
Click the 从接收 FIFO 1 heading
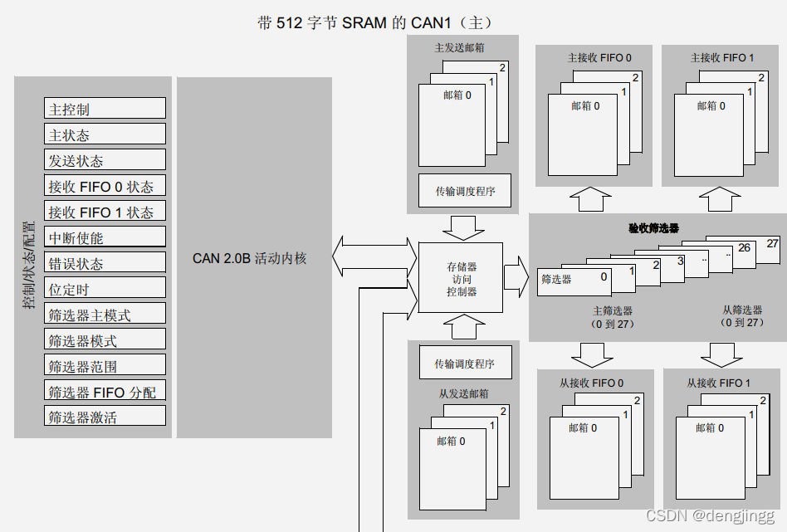tap(718, 383)
